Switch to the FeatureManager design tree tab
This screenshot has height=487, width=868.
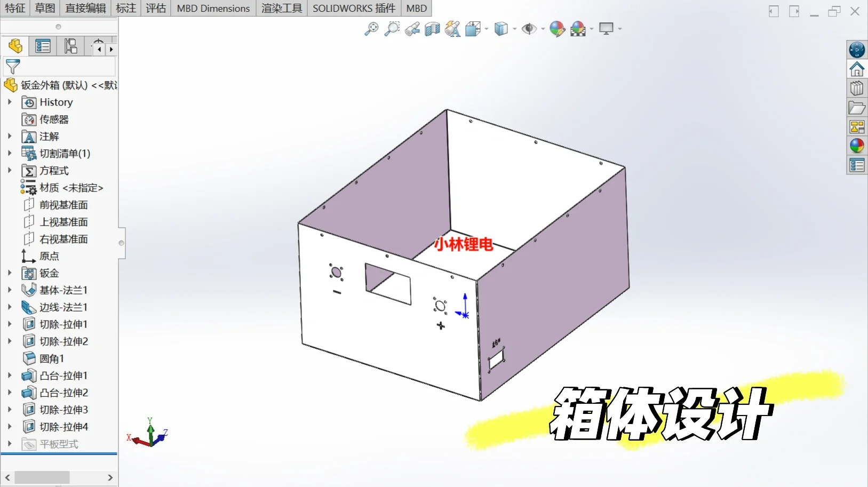click(15, 46)
